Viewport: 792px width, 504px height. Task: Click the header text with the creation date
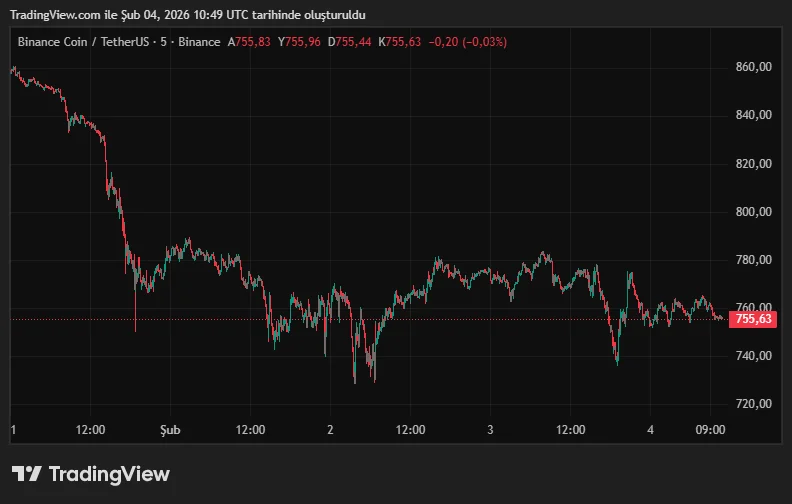click(x=187, y=15)
